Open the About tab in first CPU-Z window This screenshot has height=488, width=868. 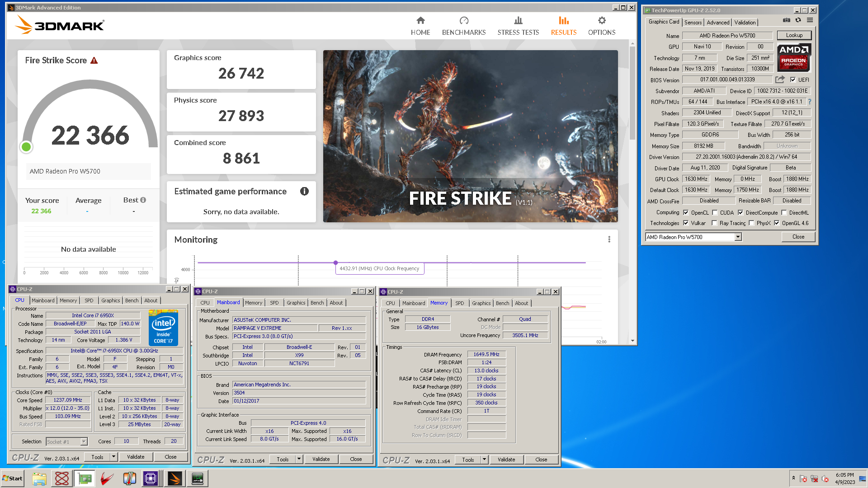151,300
